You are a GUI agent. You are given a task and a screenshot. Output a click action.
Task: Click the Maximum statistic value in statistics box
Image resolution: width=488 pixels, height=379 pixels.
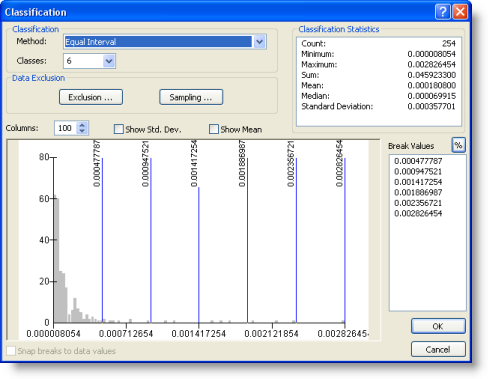[x=432, y=64]
